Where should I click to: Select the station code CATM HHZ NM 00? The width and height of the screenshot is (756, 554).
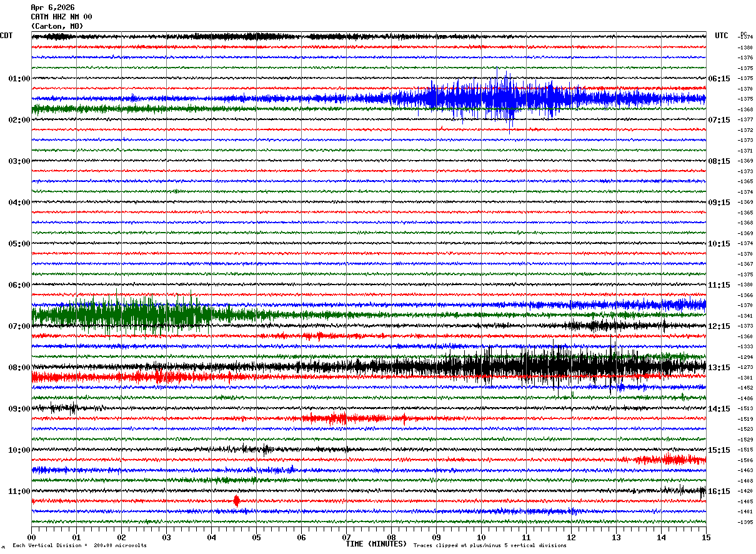tap(61, 17)
